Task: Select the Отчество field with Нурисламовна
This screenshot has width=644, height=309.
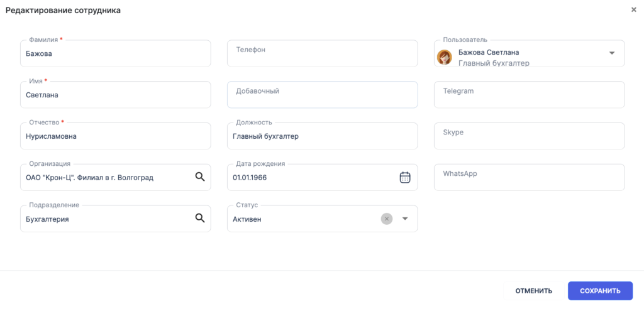Action: point(116,136)
